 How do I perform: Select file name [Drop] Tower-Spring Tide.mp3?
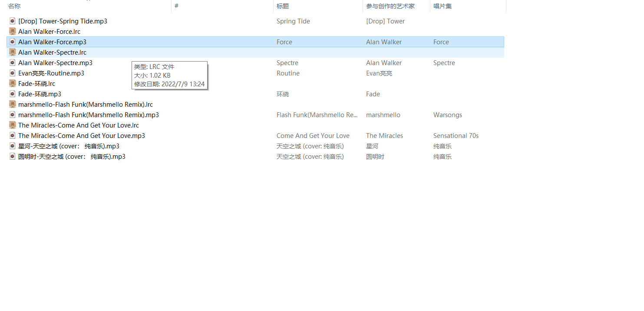pyautogui.click(x=63, y=21)
